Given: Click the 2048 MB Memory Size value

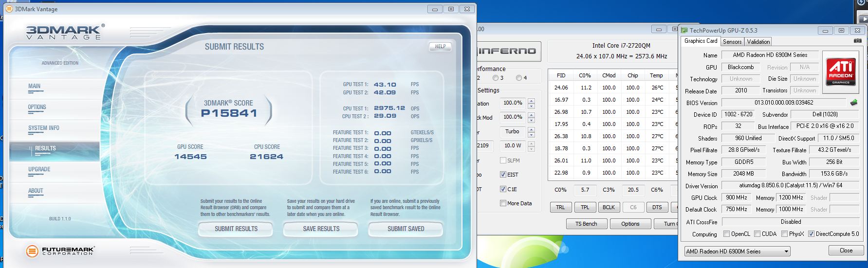Looking at the screenshot, I should [x=744, y=174].
